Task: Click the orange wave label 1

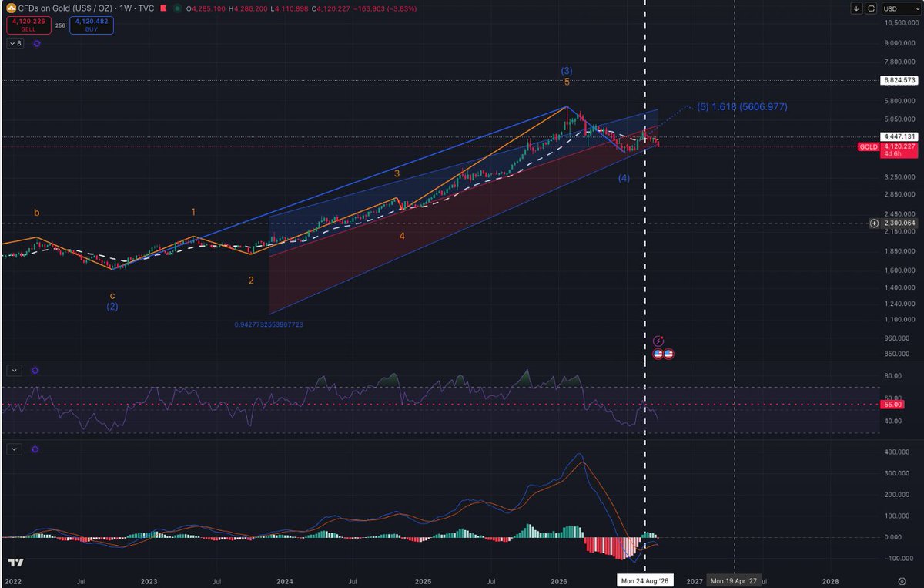Action: coord(193,210)
